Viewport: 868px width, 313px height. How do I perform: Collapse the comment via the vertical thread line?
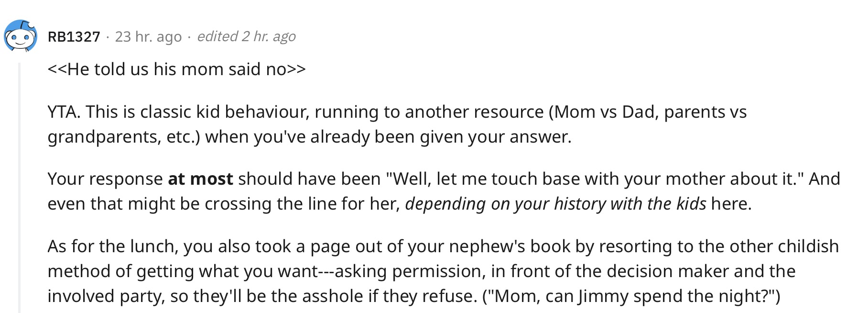click(x=20, y=188)
